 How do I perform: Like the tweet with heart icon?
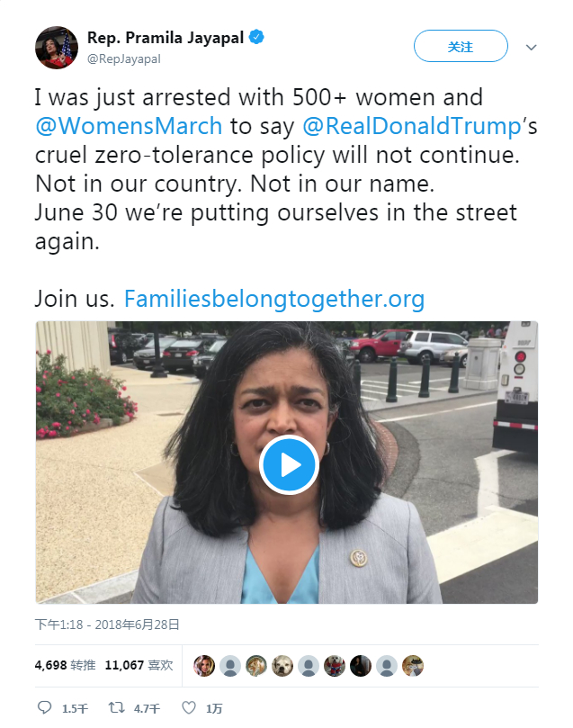(189, 708)
